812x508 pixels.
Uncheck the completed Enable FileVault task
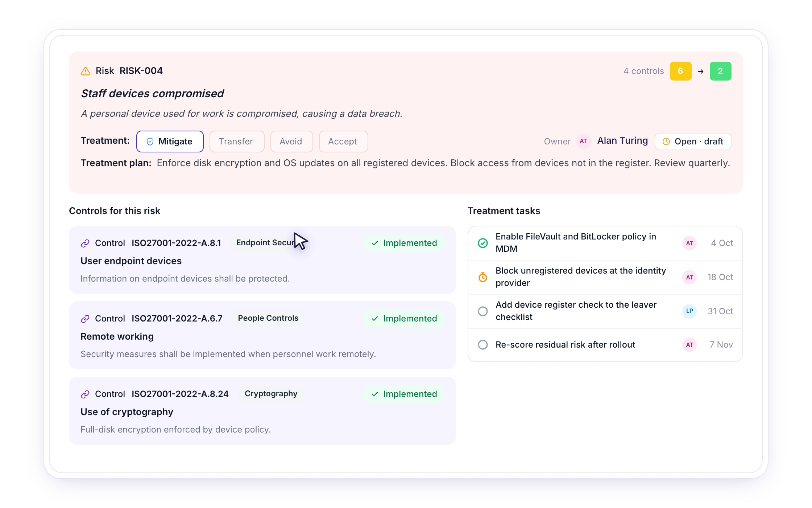[483, 243]
